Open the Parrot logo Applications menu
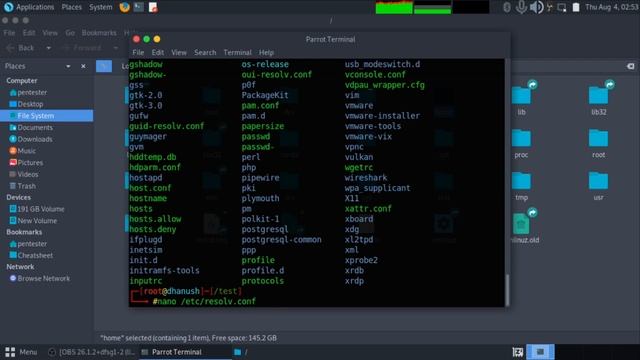Image resolution: width=640 pixels, height=360 pixels. (29, 7)
